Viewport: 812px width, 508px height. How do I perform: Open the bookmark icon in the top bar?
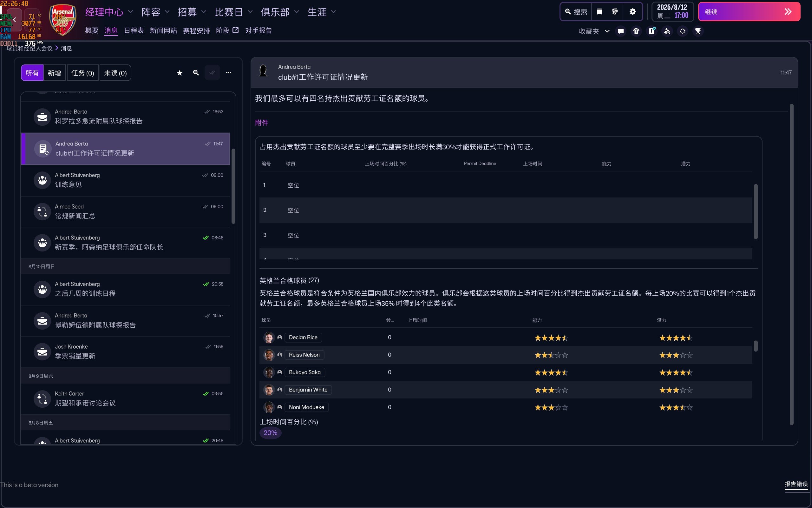[599, 12]
